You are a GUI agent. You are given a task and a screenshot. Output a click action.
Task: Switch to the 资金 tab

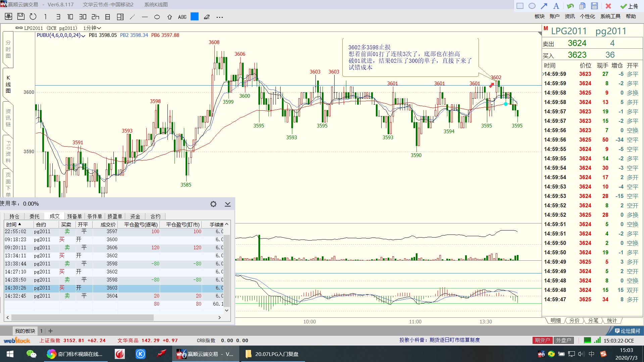tap(135, 216)
